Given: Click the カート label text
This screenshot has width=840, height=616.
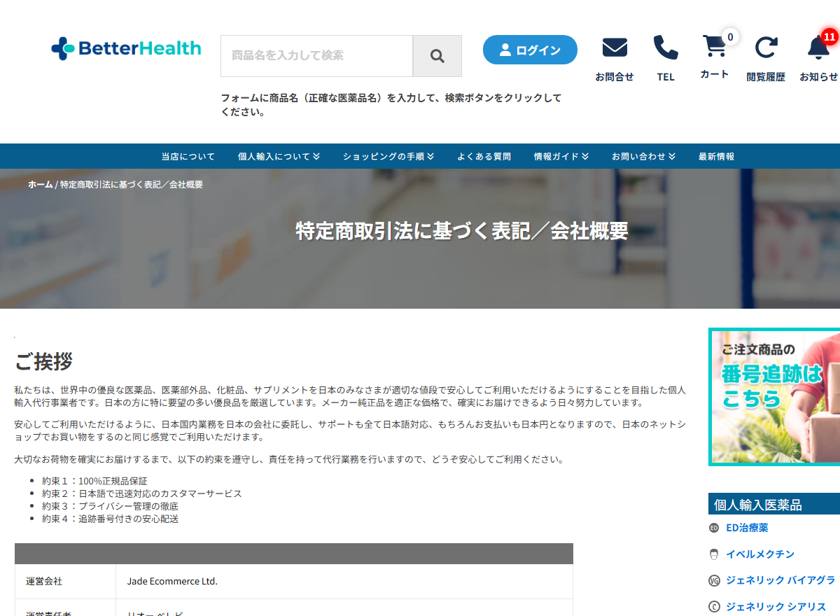Looking at the screenshot, I should pyautogui.click(x=715, y=74).
